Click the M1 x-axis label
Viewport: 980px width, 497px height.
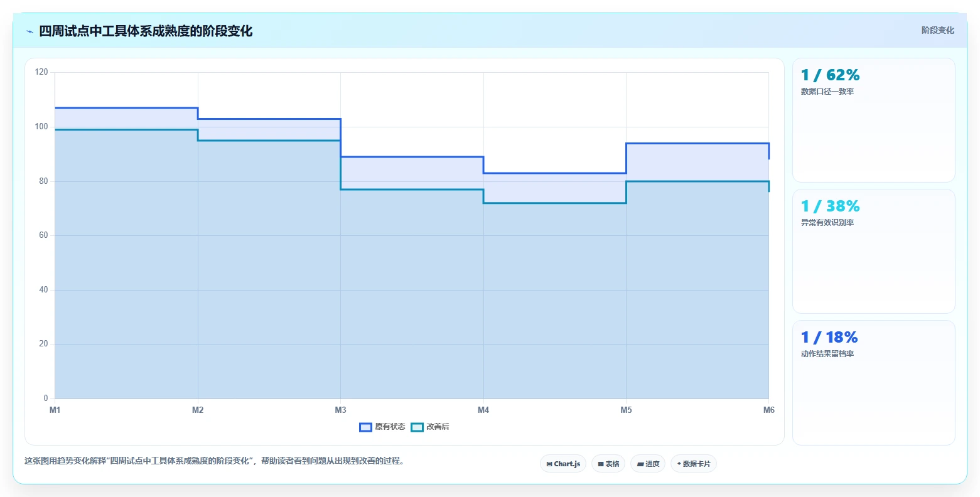(x=55, y=410)
